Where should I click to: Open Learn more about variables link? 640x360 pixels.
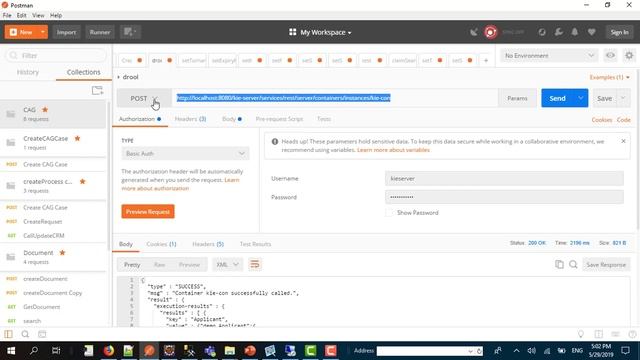click(x=393, y=150)
